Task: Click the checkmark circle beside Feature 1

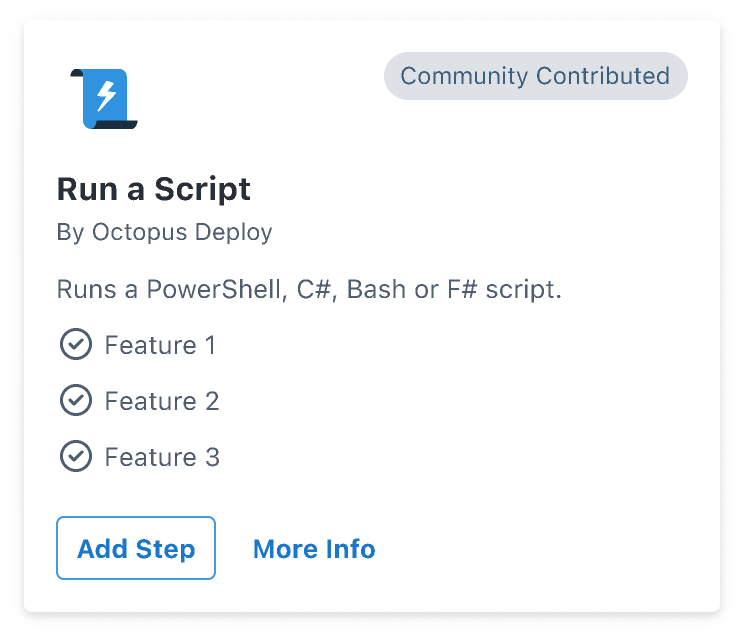Action: click(x=75, y=345)
